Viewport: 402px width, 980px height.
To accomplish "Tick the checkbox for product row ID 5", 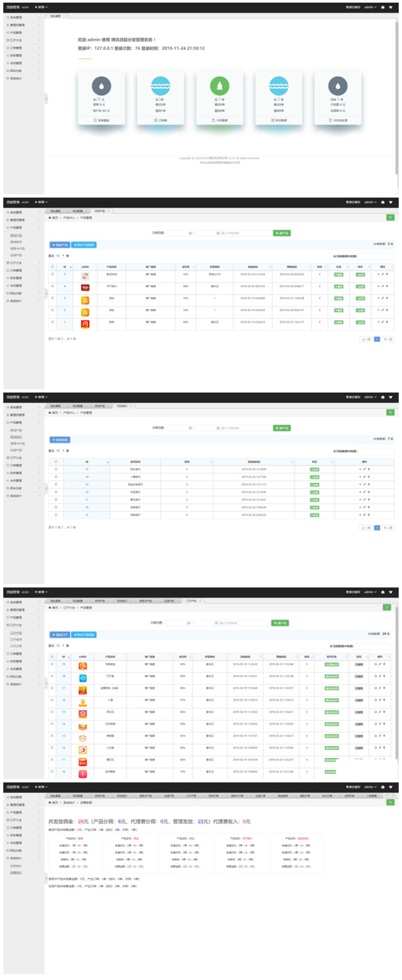I will (53, 274).
